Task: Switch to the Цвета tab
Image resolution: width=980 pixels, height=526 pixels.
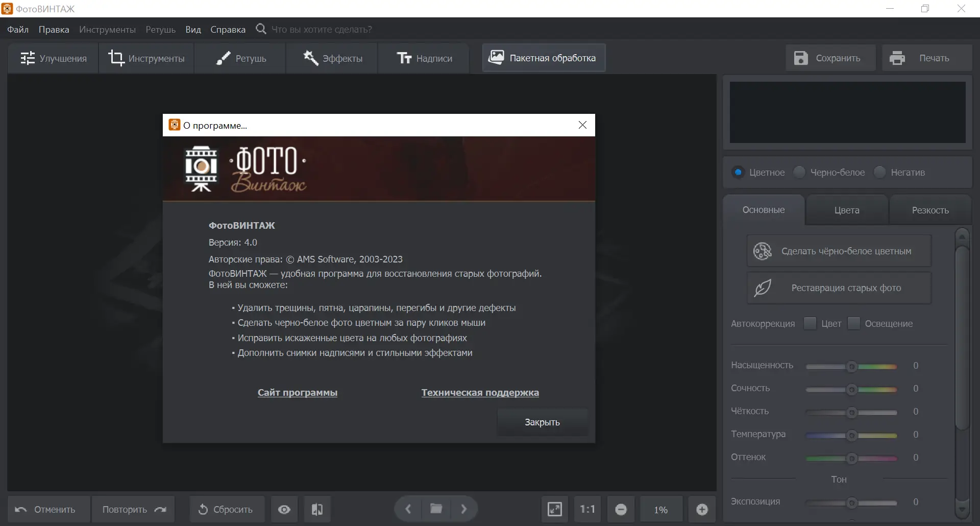Action: tap(847, 210)
